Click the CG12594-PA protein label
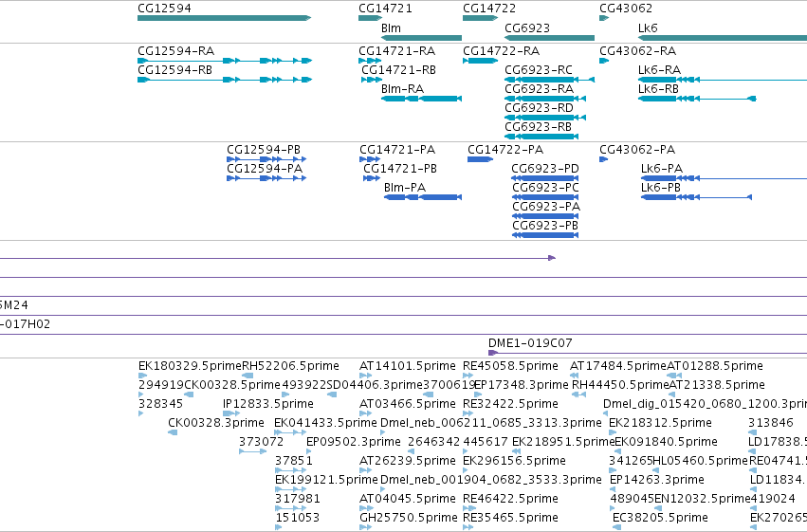This screenshot has height=532, width=807. (265, 169)
